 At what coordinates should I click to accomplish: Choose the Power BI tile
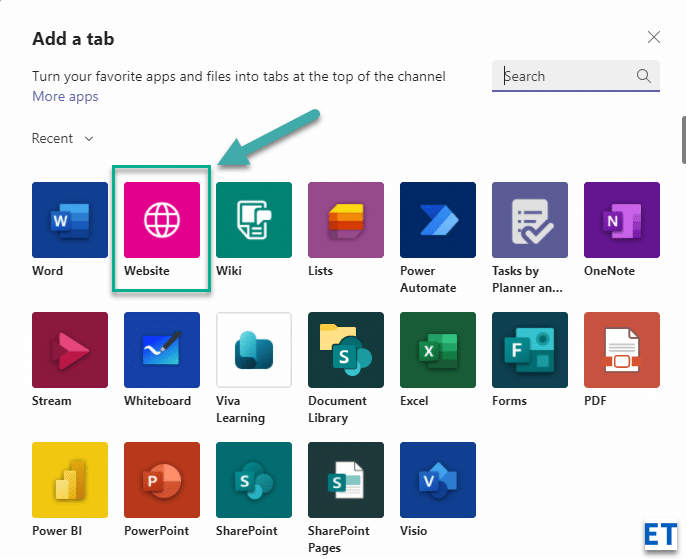70,480
